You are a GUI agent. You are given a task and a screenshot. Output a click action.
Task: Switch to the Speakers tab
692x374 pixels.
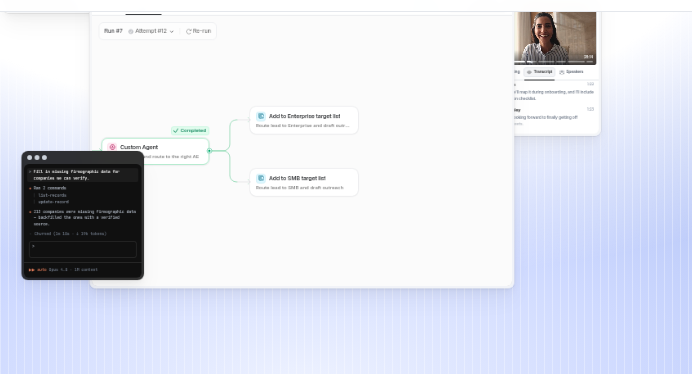[571, 72]
